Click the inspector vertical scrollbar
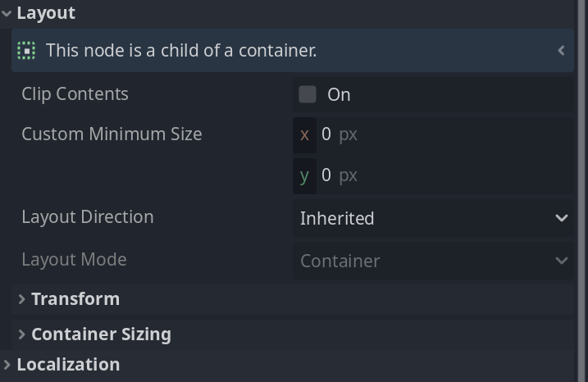Viewport: 588px width, 382px height. 583,191
